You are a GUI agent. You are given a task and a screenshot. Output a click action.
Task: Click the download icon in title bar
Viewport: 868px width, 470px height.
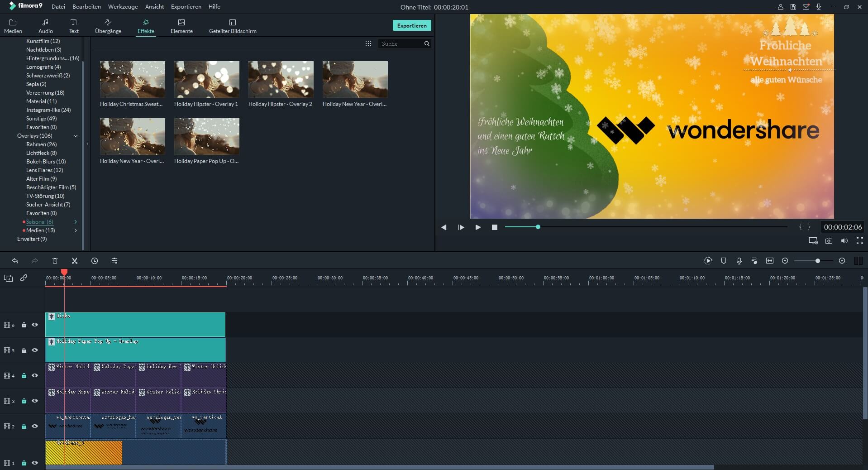819,7
